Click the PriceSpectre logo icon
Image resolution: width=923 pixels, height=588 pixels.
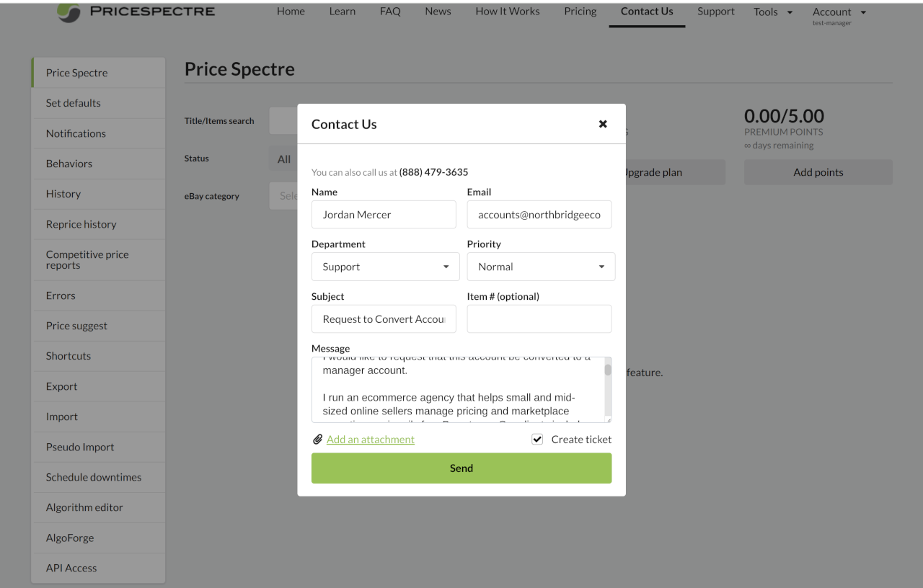point(69,12)
